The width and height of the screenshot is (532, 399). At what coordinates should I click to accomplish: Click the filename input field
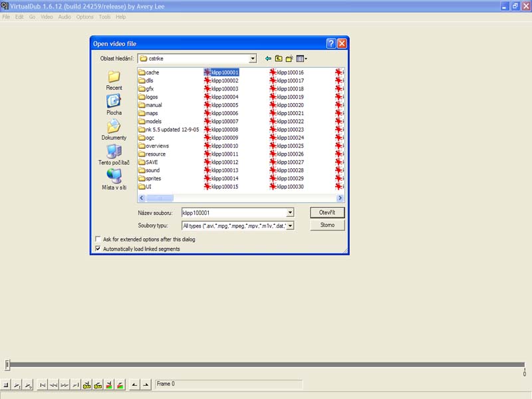click(234, 213)
